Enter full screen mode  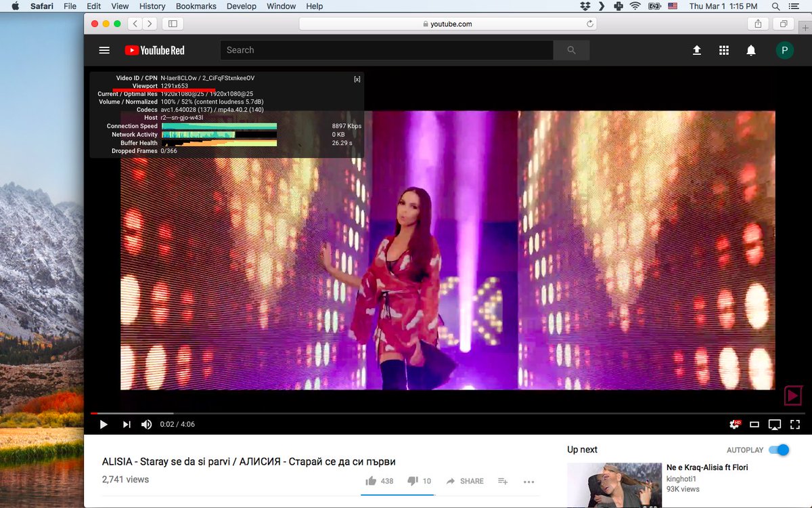tap(795, 425)
